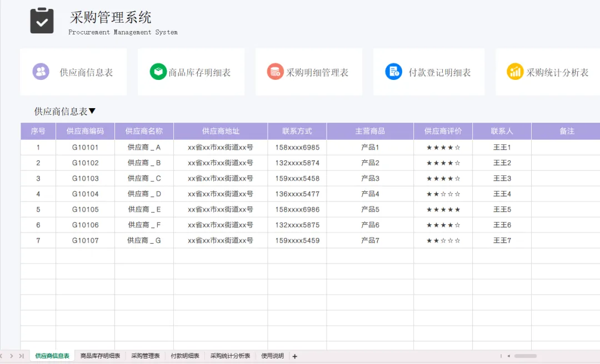Add a new sheet with plus button
The height and width of the screenshot is (364, 600).
point(294,356)
